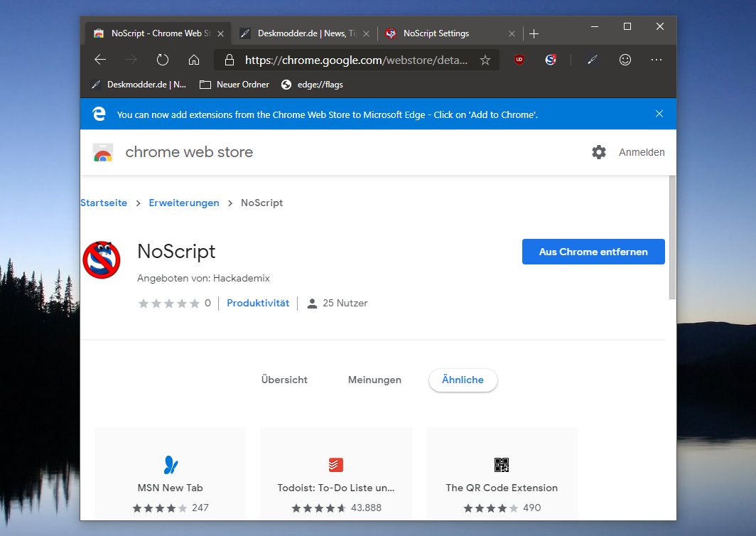
Task: Reload the page with the refresh icon
Action: click(163, 60)
